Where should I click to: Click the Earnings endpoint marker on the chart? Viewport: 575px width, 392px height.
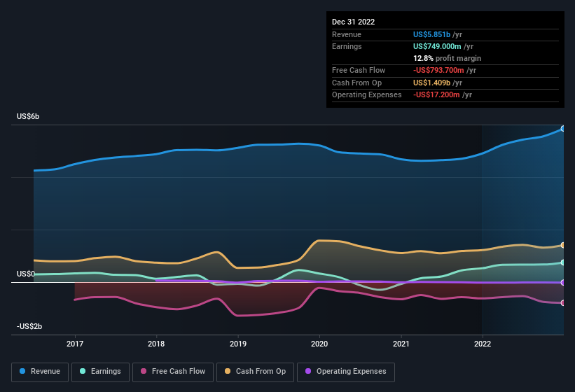pyautogui.click(x=562, y=262)
